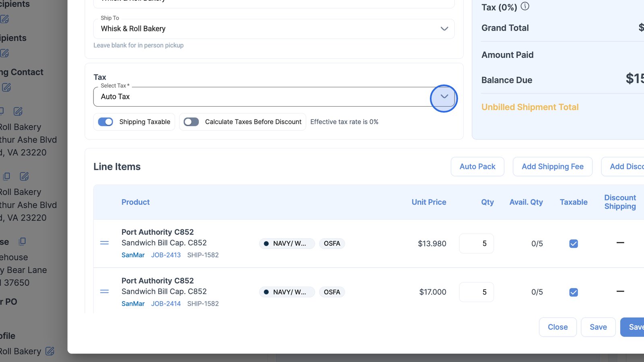Click minus icon in JOB-2413 Discount Shipping column

620,243
